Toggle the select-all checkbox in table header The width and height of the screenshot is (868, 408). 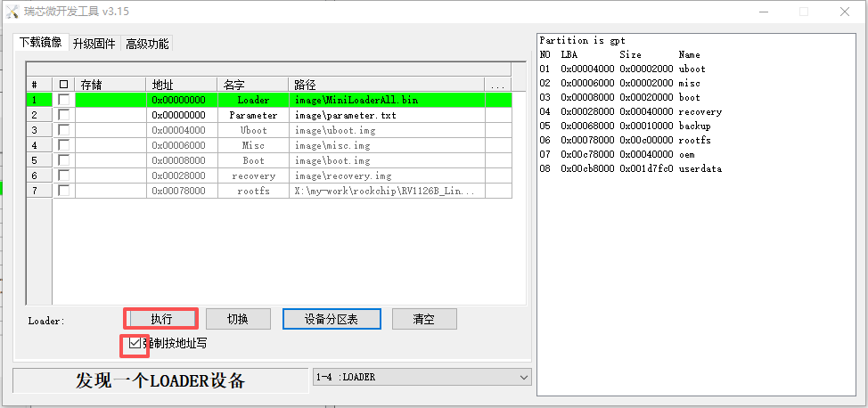pos(63,85)
